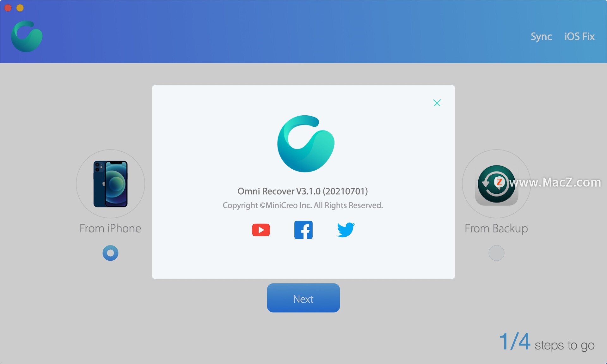Click the MiniCreo copyright text
The image size is (607, 364).
303,205
